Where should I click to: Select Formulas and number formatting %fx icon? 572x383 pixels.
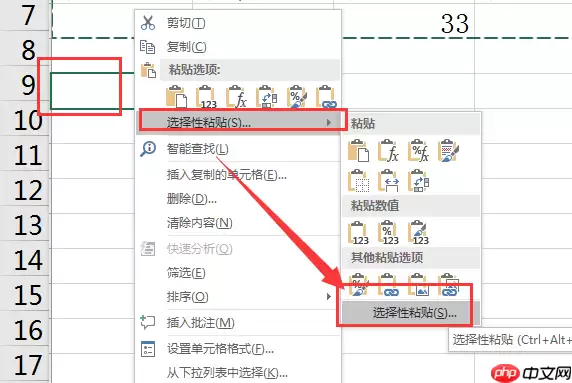(418, 150)
